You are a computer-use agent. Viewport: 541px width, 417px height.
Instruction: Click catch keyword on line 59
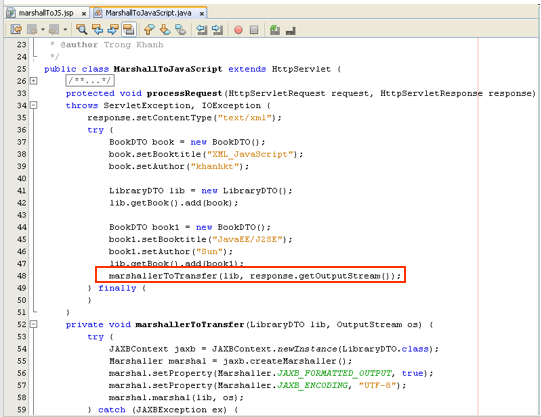pyautogui.click(x=111, y=410)
